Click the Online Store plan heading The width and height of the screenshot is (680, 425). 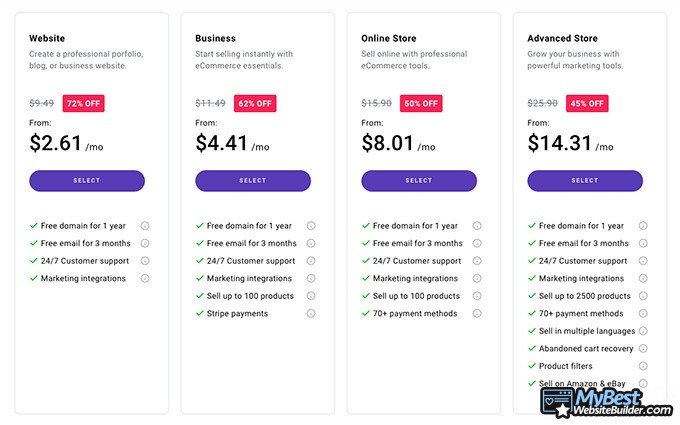coord(389,38)
